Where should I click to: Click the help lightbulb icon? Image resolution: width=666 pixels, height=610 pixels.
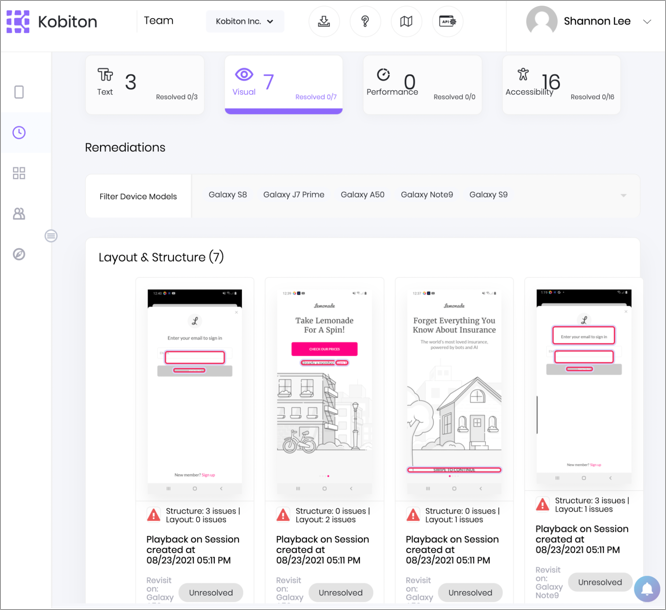coord(365,21)
